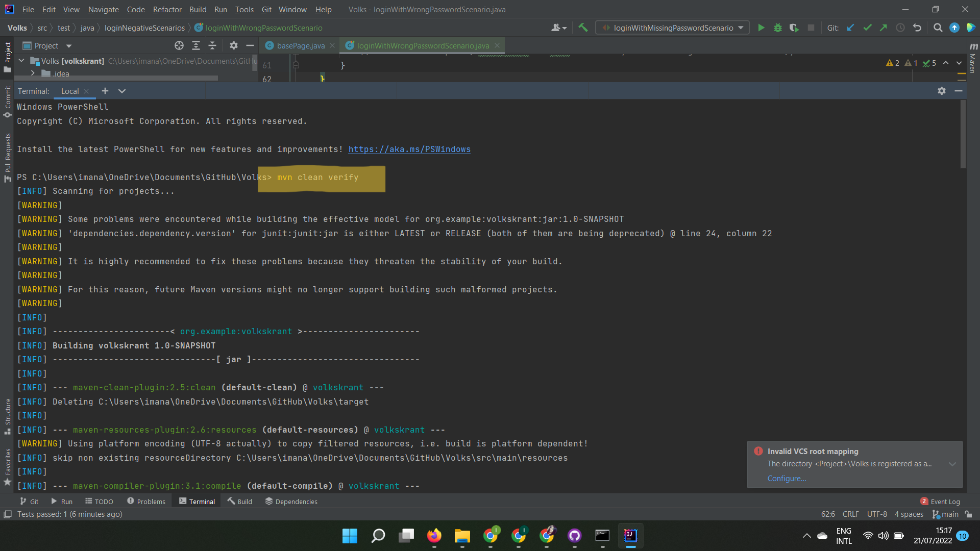Viewport: 980px width, 551px height.
Task: Toggle the Problems tool window
Action: tap(146, 501)
